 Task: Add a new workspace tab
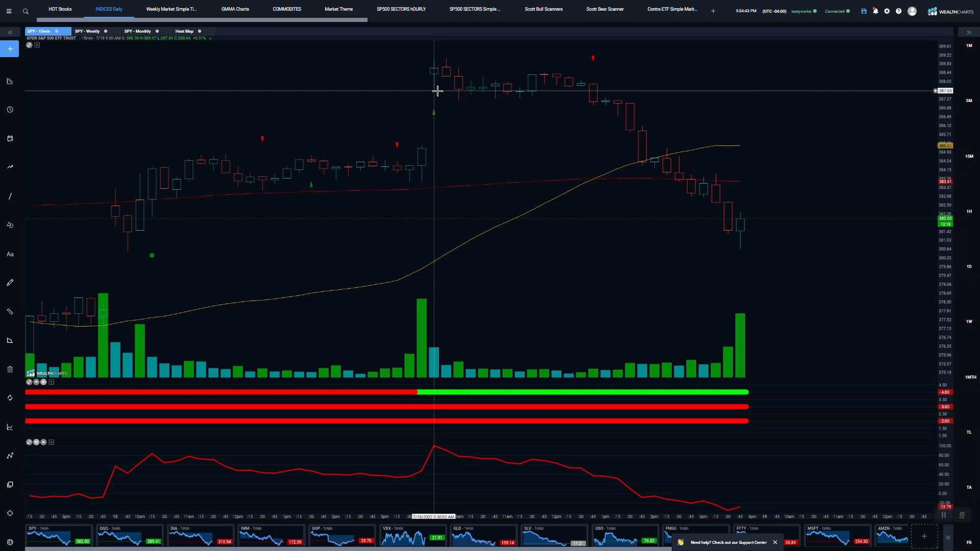[713, 11]
